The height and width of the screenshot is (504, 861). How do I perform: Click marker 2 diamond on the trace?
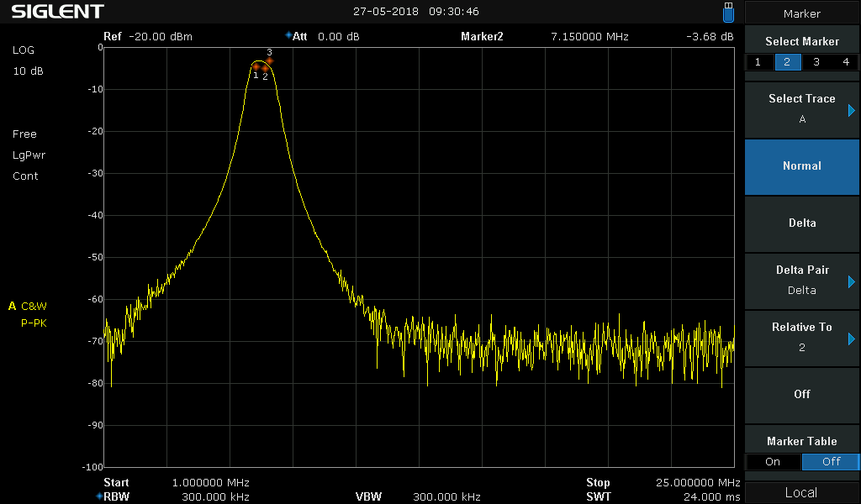click(x=265, y=68)
